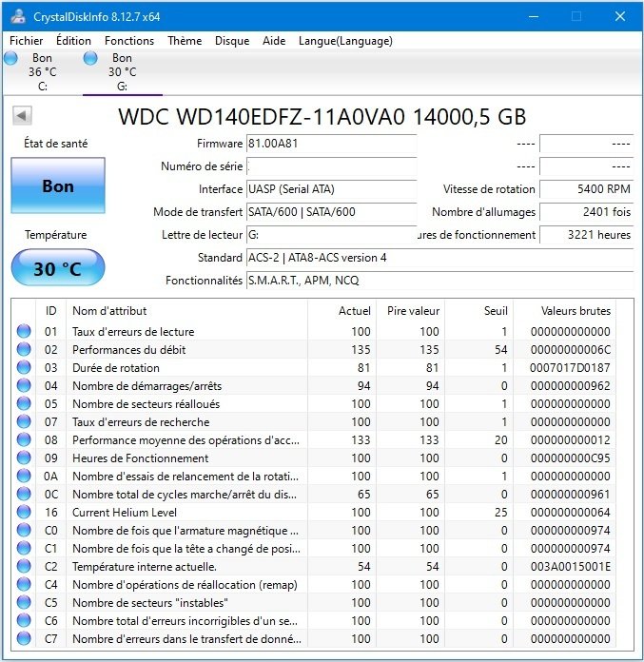
Task: Click status orb for attribute C7 row
Action: click(24, 638)
